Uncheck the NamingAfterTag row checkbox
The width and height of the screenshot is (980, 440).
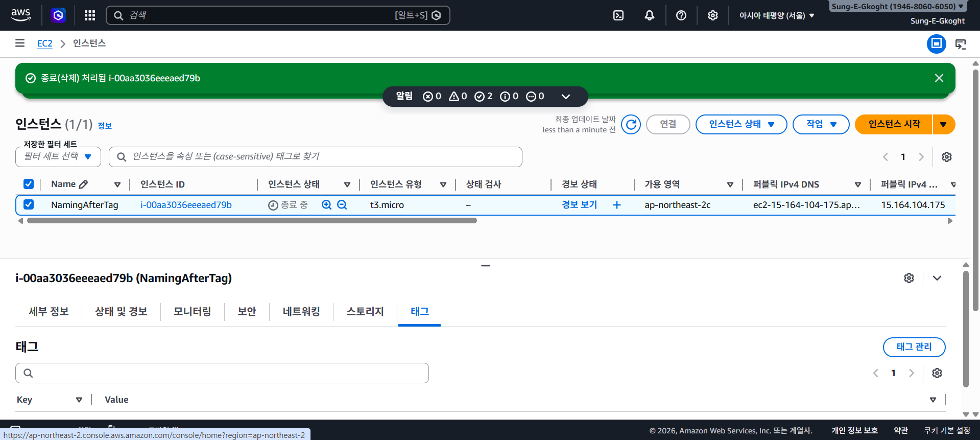[29, 204]
